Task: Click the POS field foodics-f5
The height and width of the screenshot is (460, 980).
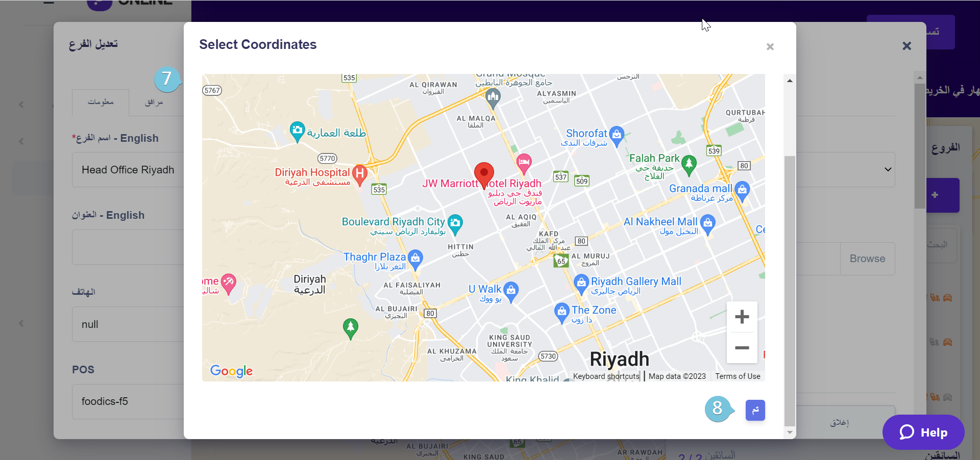Action: tap(128, 401)
